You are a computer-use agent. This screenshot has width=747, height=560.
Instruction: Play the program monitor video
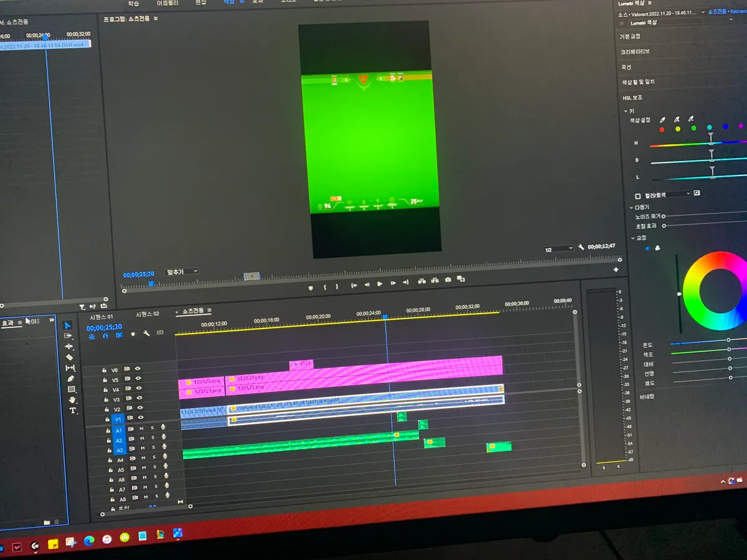pyautogui.click(x=380, y=284)
